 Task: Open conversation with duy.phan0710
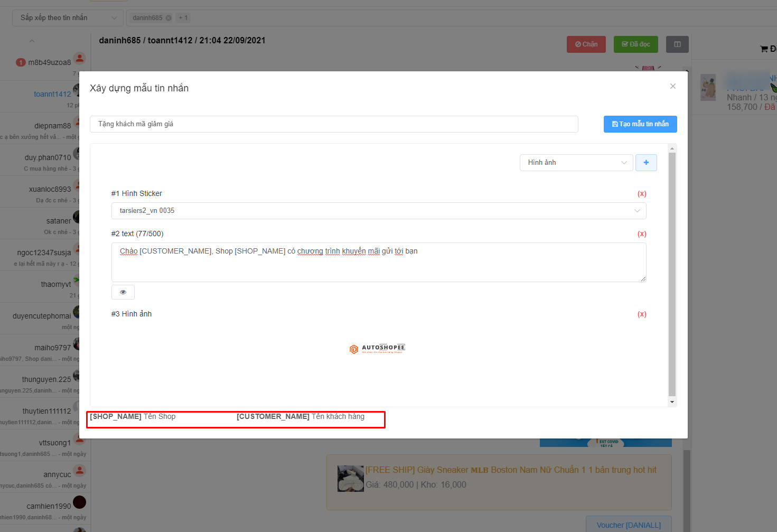(45, 160)
